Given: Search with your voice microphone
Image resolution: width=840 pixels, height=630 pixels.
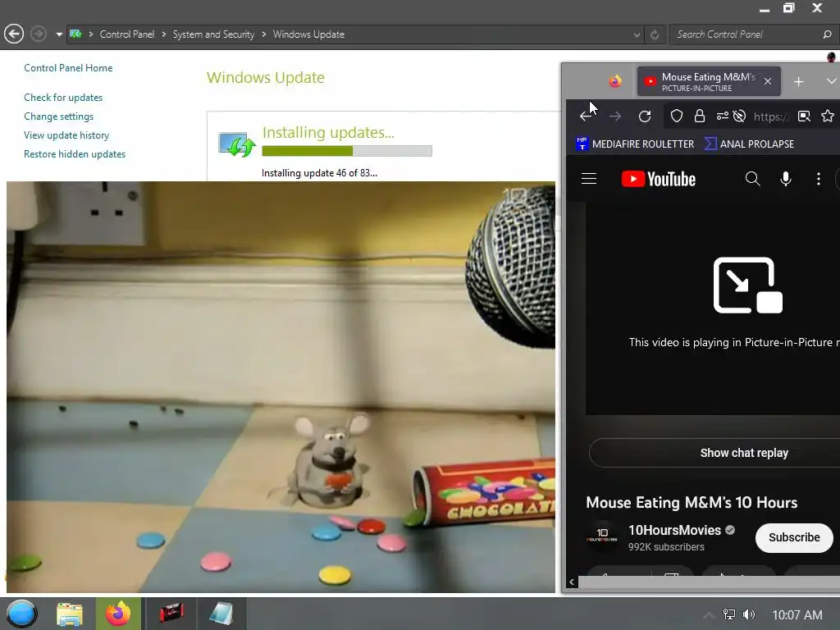Looking at the screenshot, I should pos(785,178).
